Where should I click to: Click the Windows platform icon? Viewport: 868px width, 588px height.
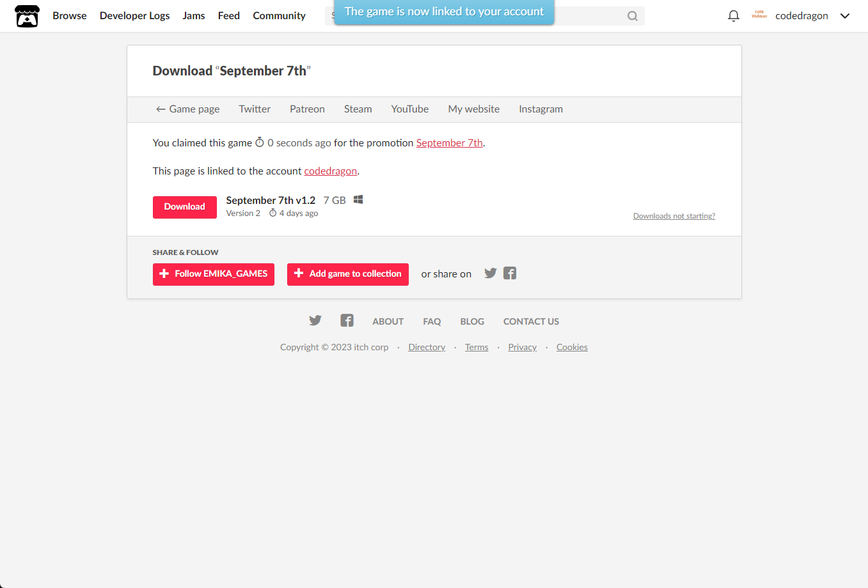[358, 200]
